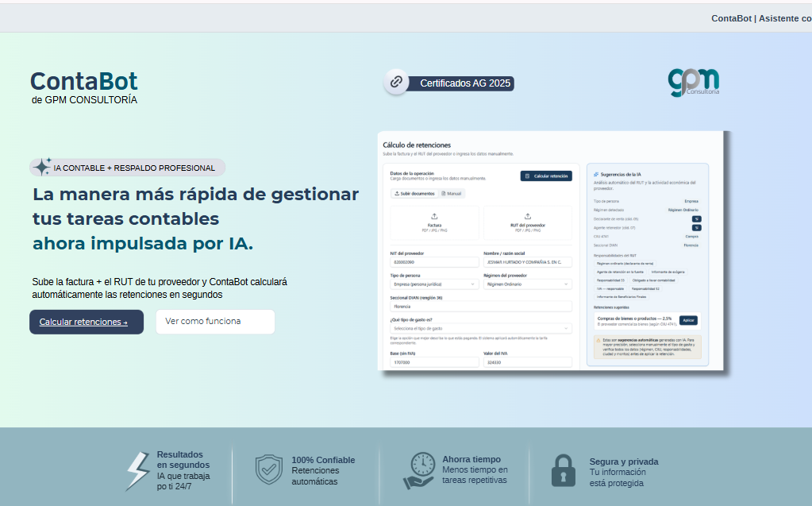Click the lightning bolt Resultados en segundos icon

point(138,471)
